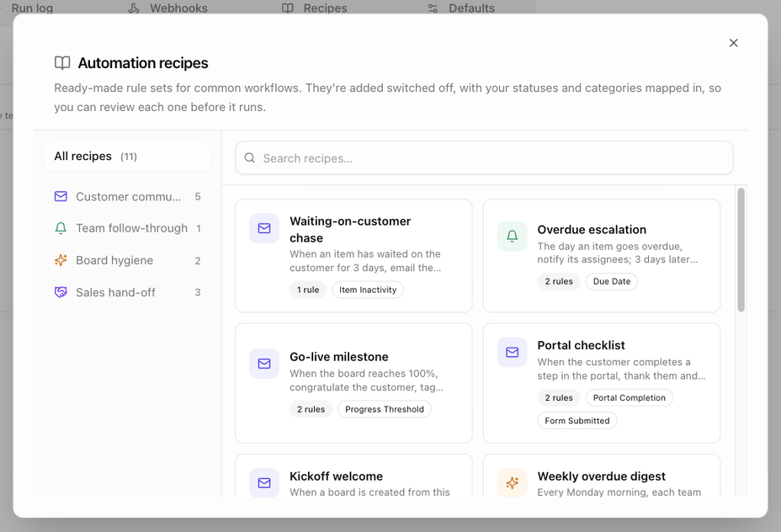Click the Go-live milestone envelope icon
Viewport: 781px width, 532px height.
point(264,363)
